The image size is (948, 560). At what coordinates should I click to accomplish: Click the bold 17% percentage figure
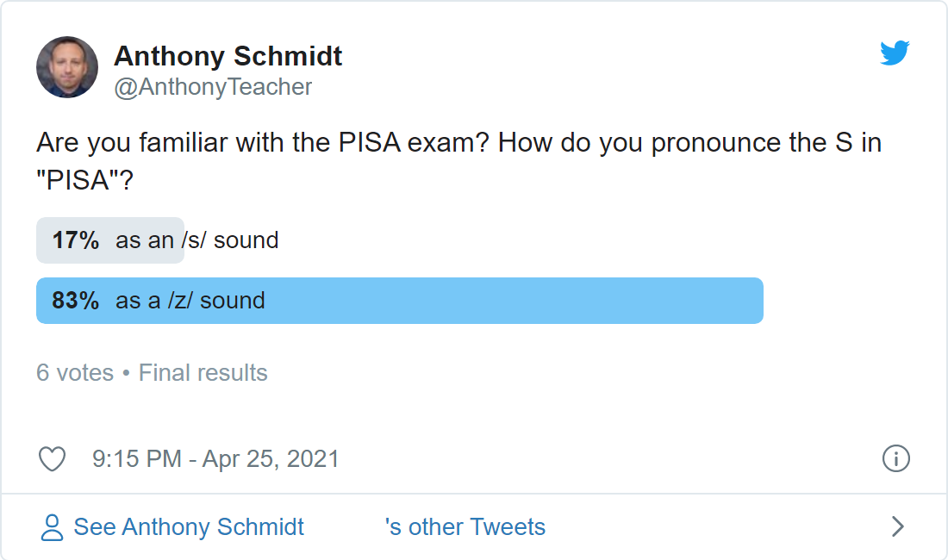76,240
